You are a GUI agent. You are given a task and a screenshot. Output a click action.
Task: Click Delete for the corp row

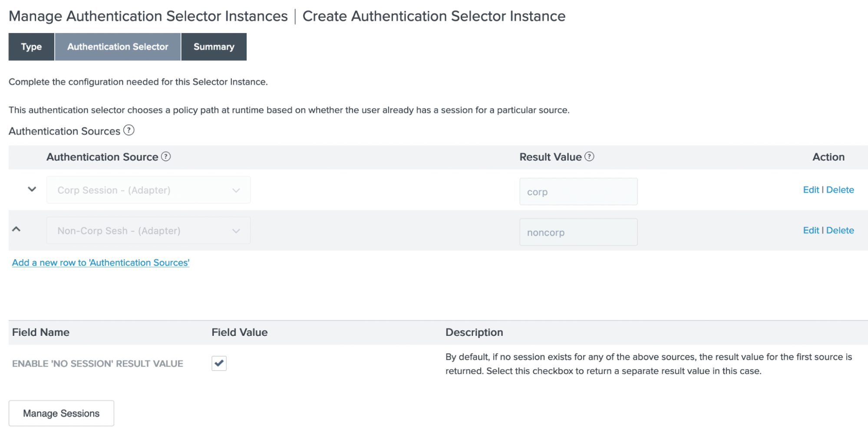point(840,190)
